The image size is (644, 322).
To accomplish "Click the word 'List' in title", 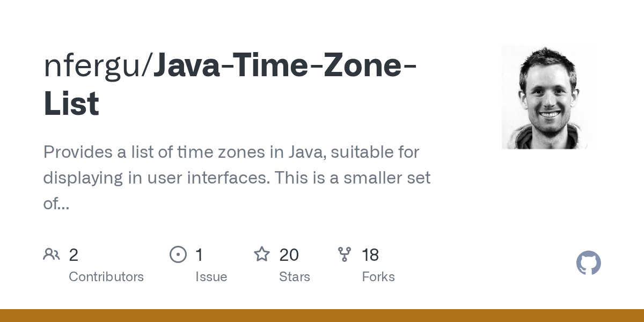I will tap(71, 104).
